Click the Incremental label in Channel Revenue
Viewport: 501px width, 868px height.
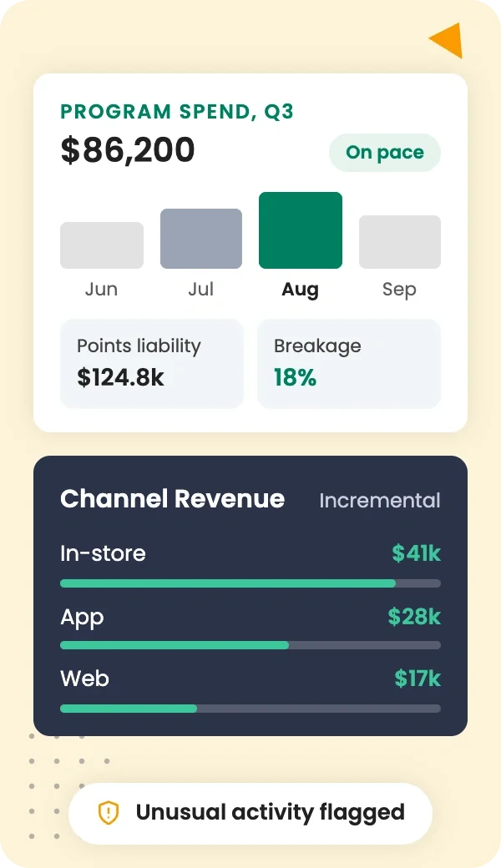(380, 501)
